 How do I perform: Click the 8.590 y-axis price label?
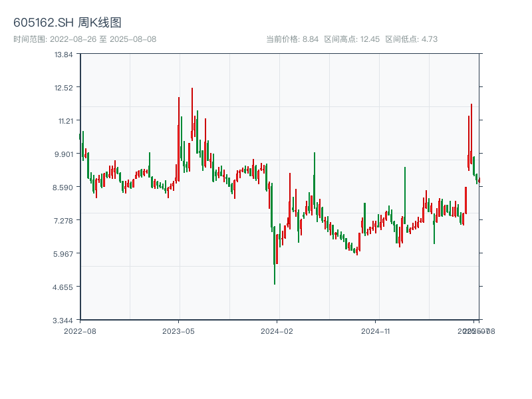pos(64,188)
